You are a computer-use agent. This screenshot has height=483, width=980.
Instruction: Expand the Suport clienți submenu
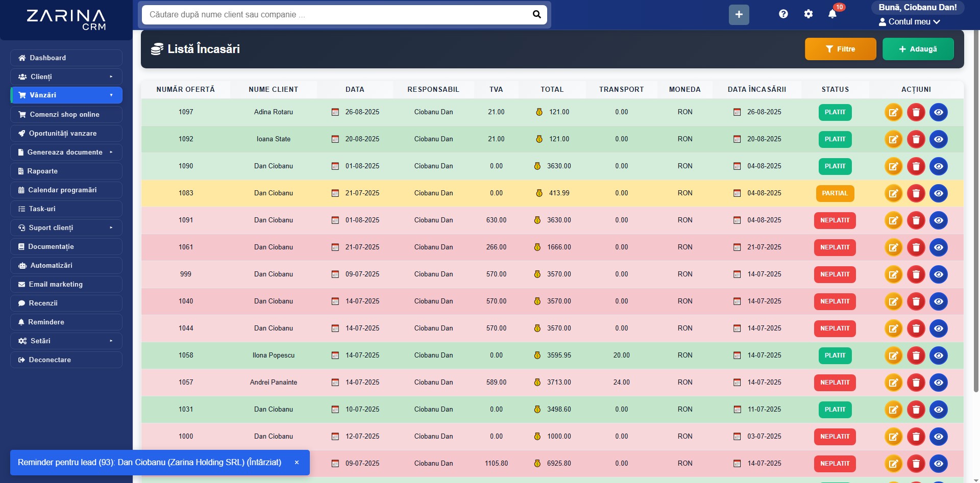point(66,227)
